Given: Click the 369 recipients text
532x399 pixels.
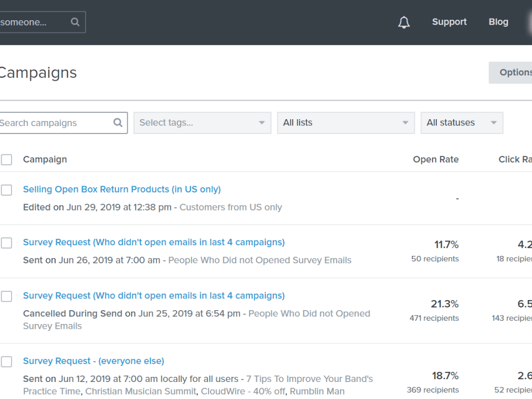Looking at the screenshot, I should [x=433, y=390].
